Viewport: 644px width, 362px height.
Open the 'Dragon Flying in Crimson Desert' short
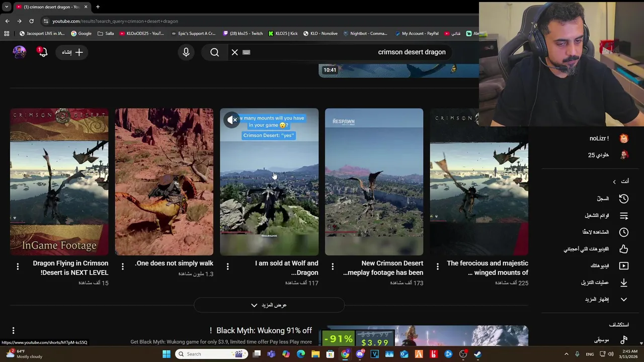[x=59, y=182]
